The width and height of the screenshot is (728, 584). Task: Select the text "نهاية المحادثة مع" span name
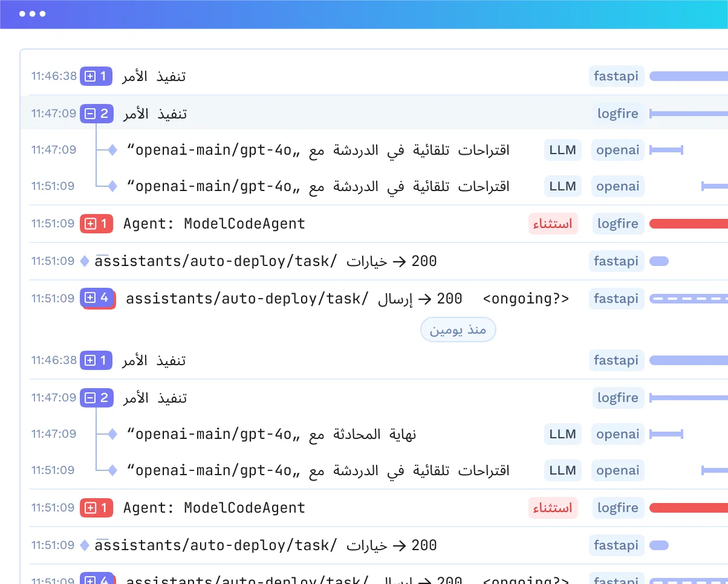point(362,434)
